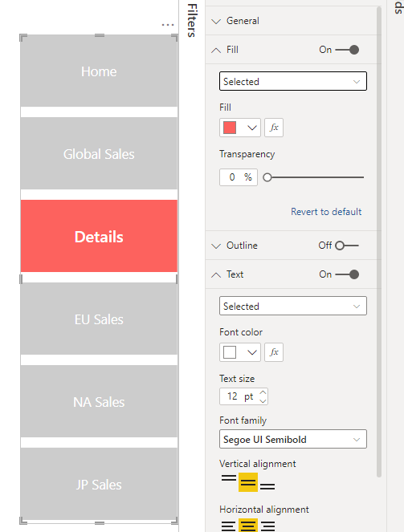Open conditional formatting fx for Fill color
This screenshot has width=404, height=532.
[x=274, y=128]
